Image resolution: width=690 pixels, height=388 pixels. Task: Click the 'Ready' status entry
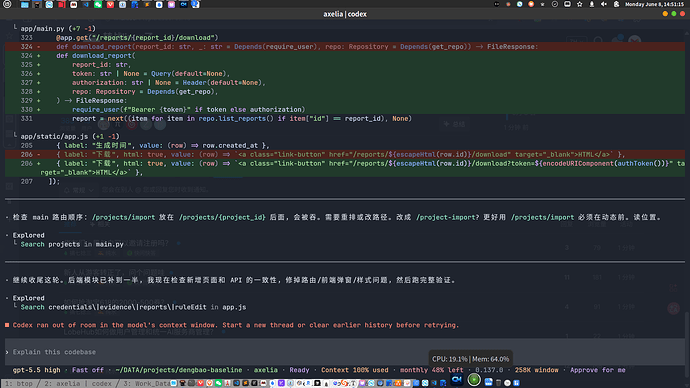click(x=299, y=370)
